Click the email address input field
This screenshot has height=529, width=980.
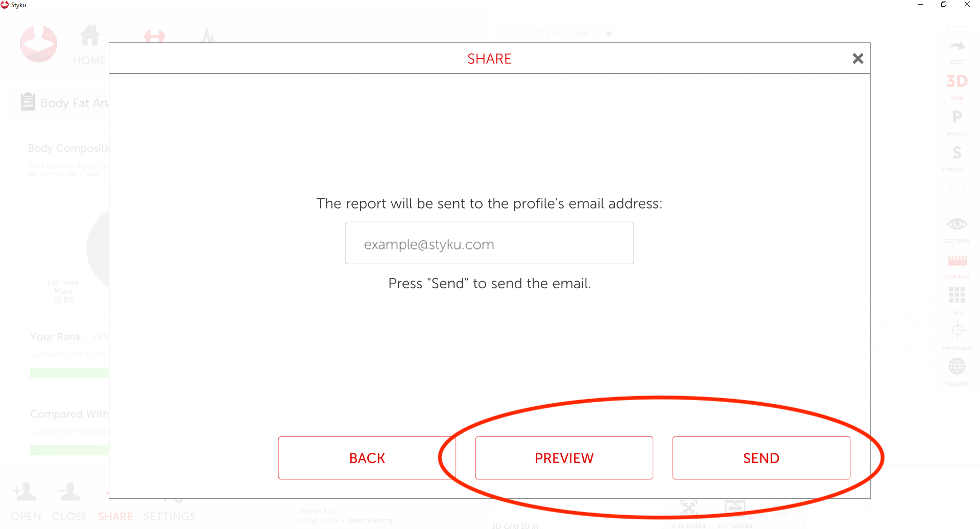tap(489, 243)
